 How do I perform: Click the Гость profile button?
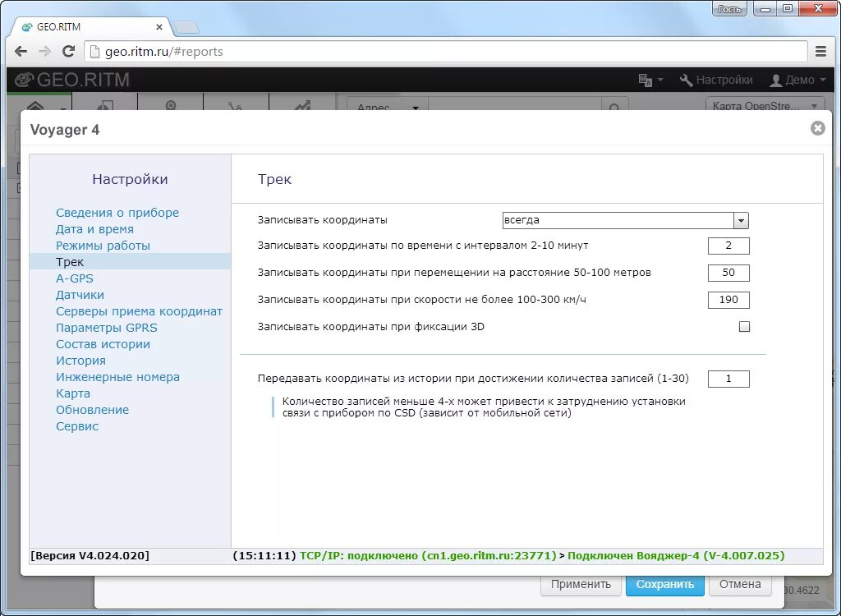coord(729,8)
